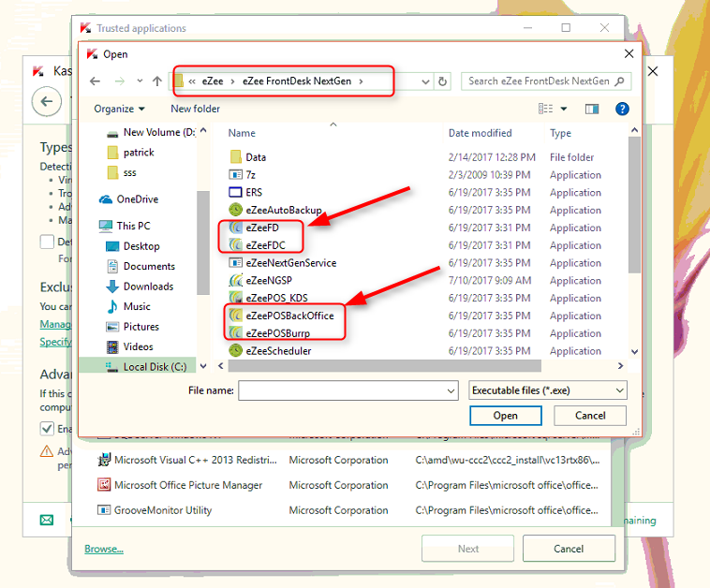Select Microsoft Office Picture Manager row
This screenshot has width=710, height=588.
[x=348, y=485]
